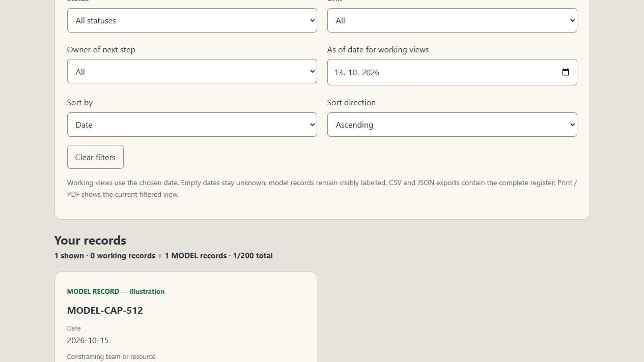Click the Working views help note text
Image resolution: width=644 pixels, height=362 pixels.
pyautogui.click(x=322, y=188)
